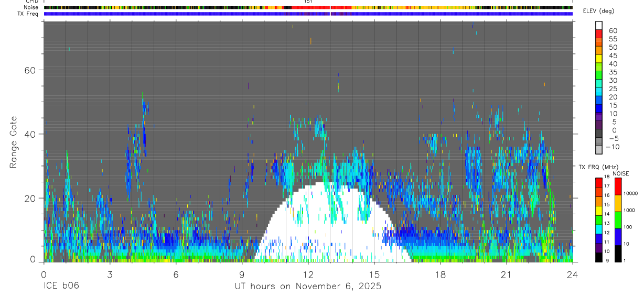Click the 'TX FRQ (MHz)' legend title

(x=598, y=167)
